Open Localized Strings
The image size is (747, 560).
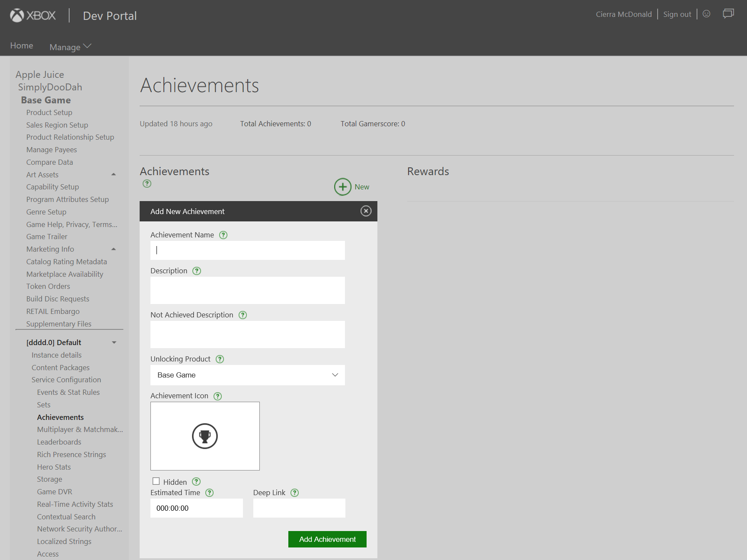[x=64, y=541]
